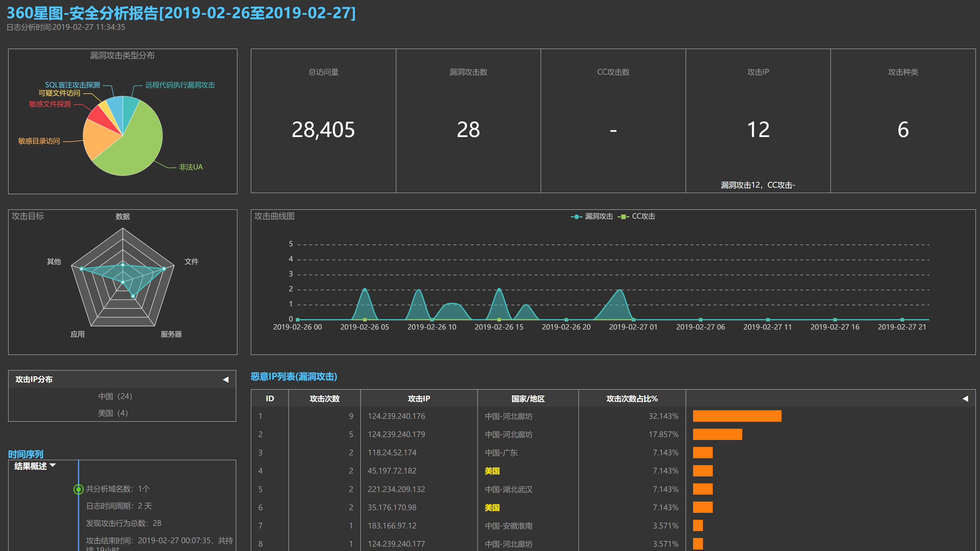This screenshot has width=980, height=551.
Task: Click the 总访问量 value 28,405
Action: coord(323,130)
